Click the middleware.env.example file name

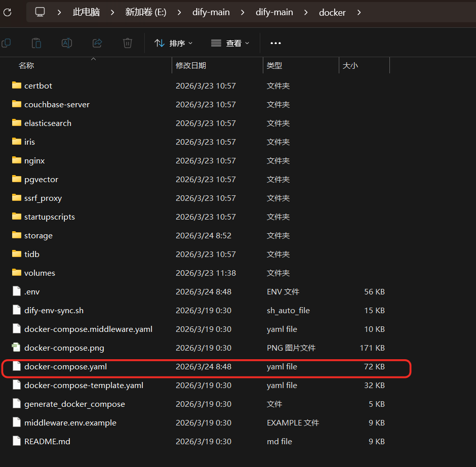70,422
